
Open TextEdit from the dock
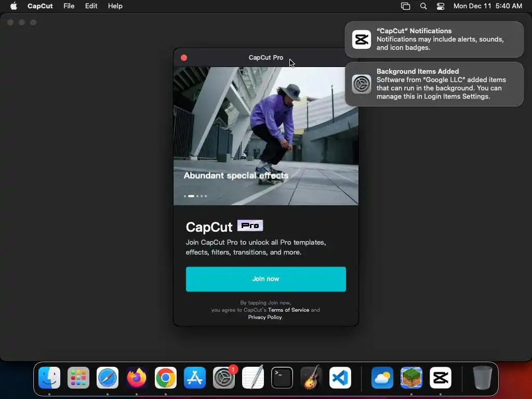253,378
